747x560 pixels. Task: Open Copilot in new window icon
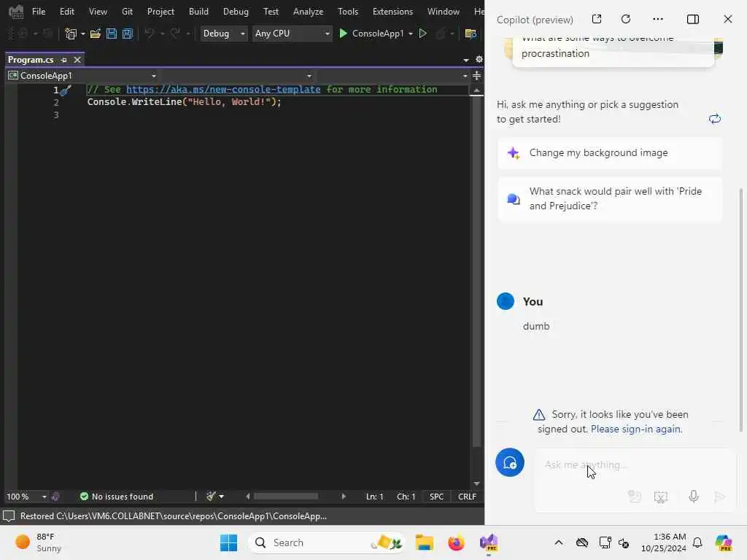click(597, 19)
